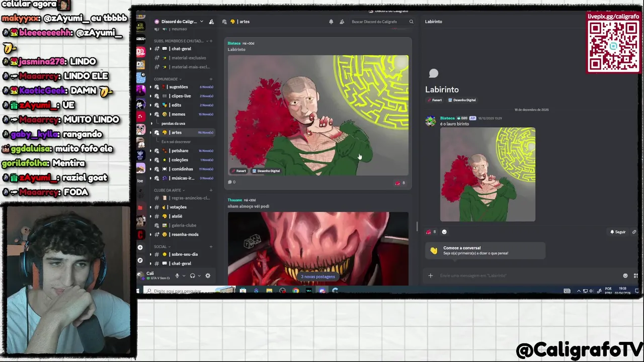Click the attachment plus icon in message box
The image size is (644, 362).
430,276
